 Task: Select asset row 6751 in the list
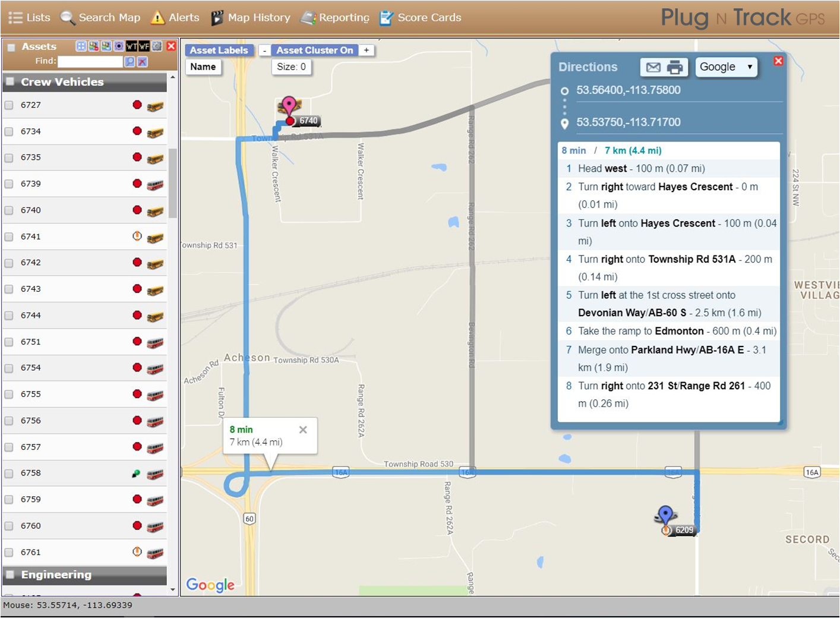click(84, 342)
